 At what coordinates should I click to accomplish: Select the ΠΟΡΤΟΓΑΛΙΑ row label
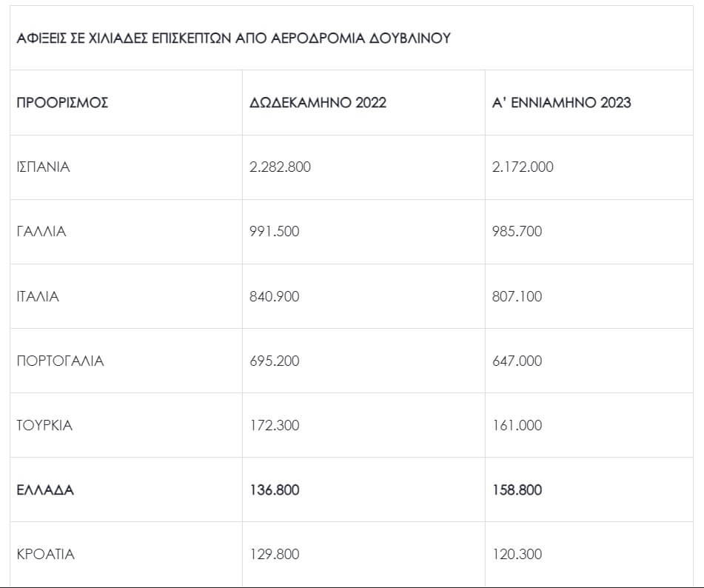pos(61,361)
